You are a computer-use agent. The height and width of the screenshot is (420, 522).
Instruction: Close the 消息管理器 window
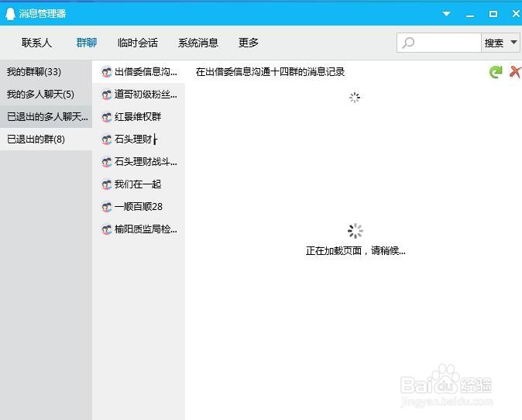click(516, 14)
